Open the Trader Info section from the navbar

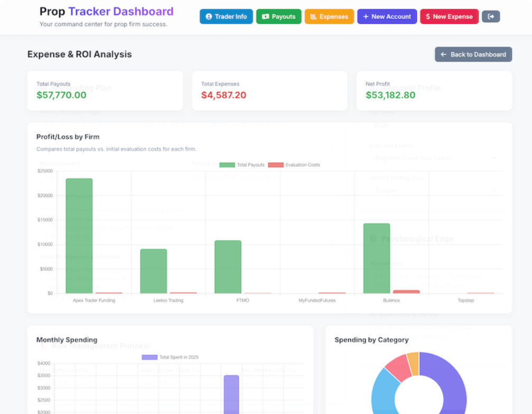pyautogui.click(x=226, y=16)
